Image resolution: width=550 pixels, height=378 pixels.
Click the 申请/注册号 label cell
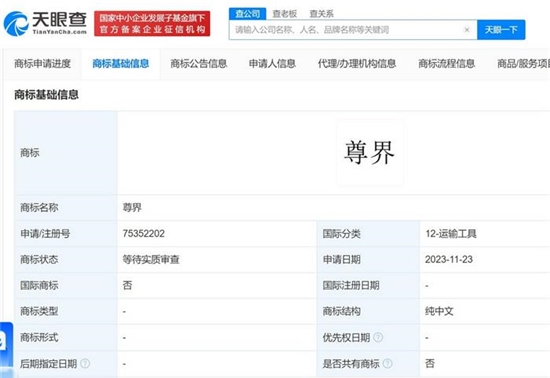66,234
